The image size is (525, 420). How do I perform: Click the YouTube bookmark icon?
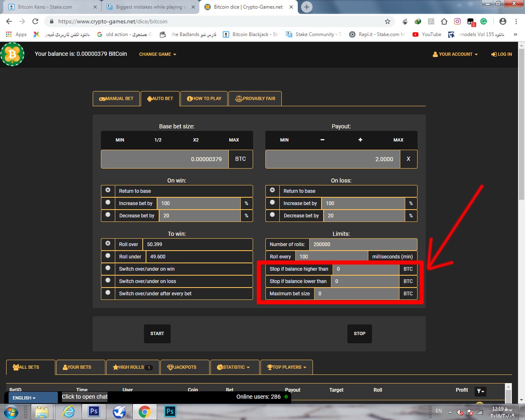(415, 34)
